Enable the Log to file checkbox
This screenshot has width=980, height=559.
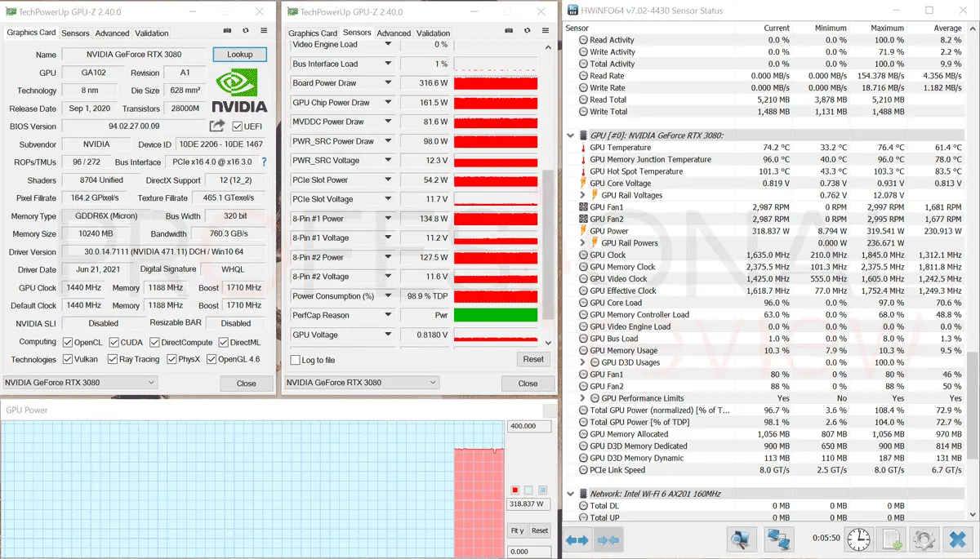[x=296, y=360]
